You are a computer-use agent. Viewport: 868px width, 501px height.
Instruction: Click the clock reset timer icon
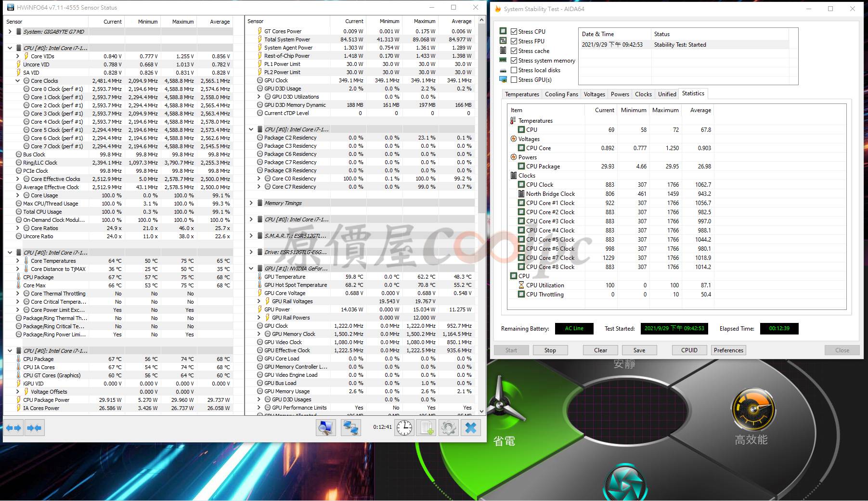click(404, 427)
